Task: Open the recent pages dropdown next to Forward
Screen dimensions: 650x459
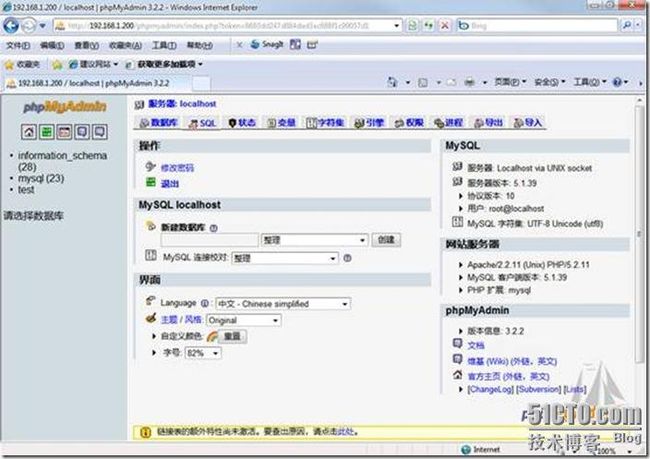Action: coord(43,26)
